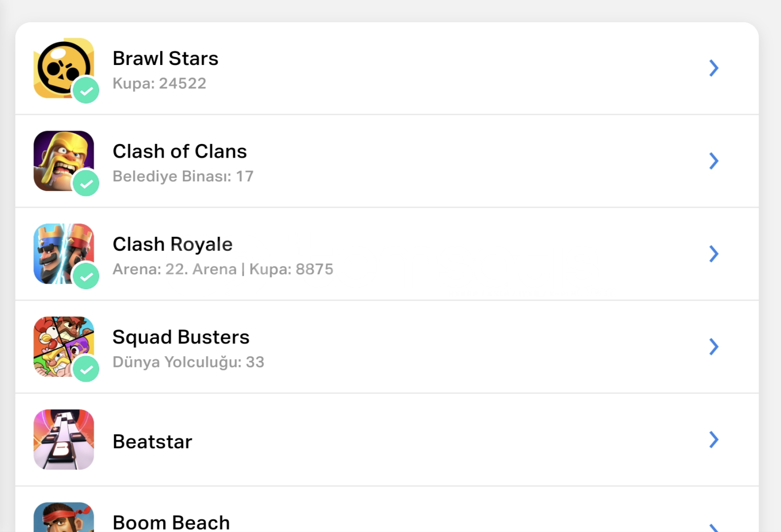The width and height of the screenshot is (781, 532).
Task: Expand Brawl Stars using its chevron arrow
Action: [713, 68]
